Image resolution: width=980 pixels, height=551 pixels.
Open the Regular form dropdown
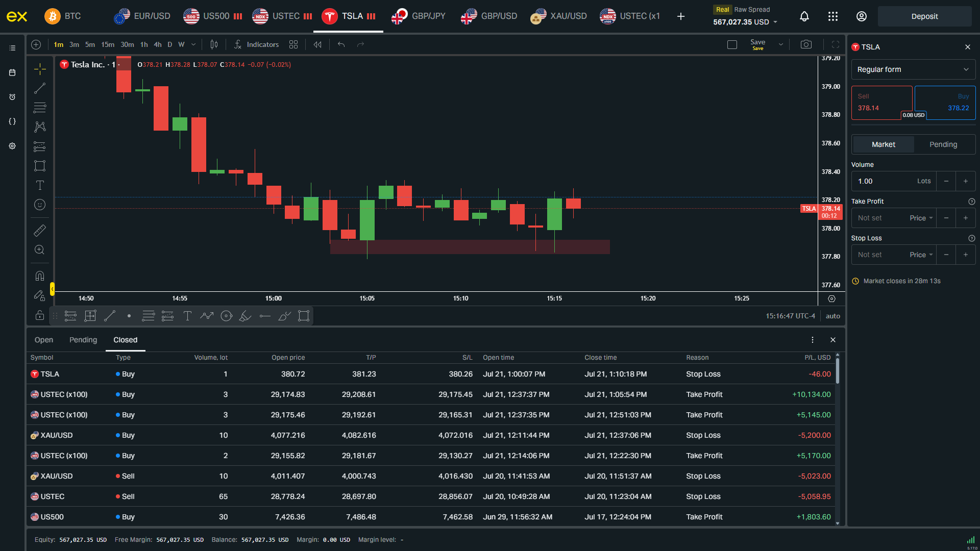pos(913,69)
